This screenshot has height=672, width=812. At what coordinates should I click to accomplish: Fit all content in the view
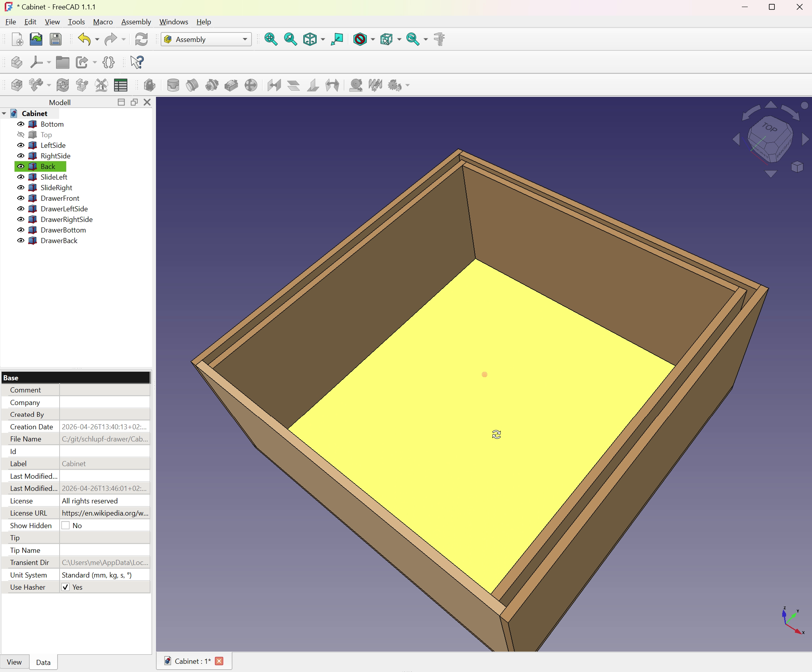(x=271, y=39)
